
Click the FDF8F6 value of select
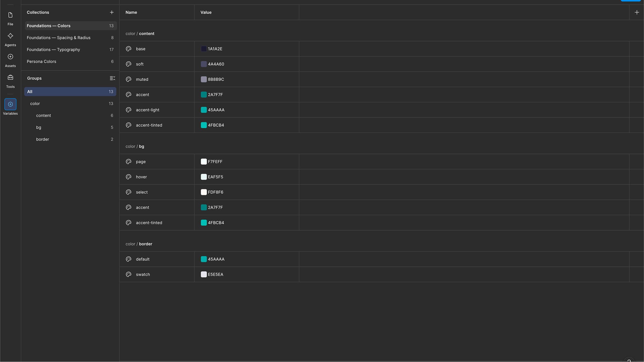(215, 192)
